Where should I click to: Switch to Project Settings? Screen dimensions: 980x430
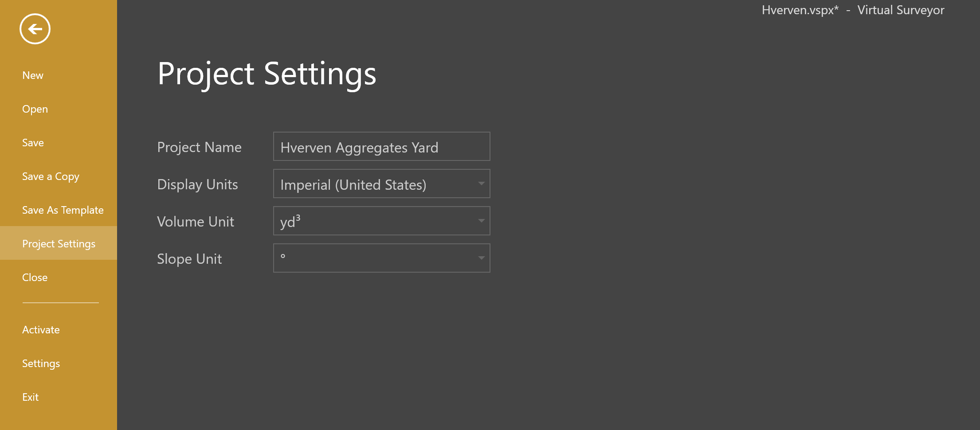(59, 243)
